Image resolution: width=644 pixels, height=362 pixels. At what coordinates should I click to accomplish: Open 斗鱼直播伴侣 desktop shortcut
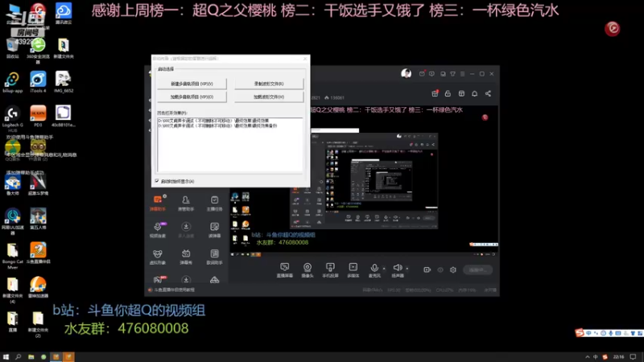click(38, 253)
